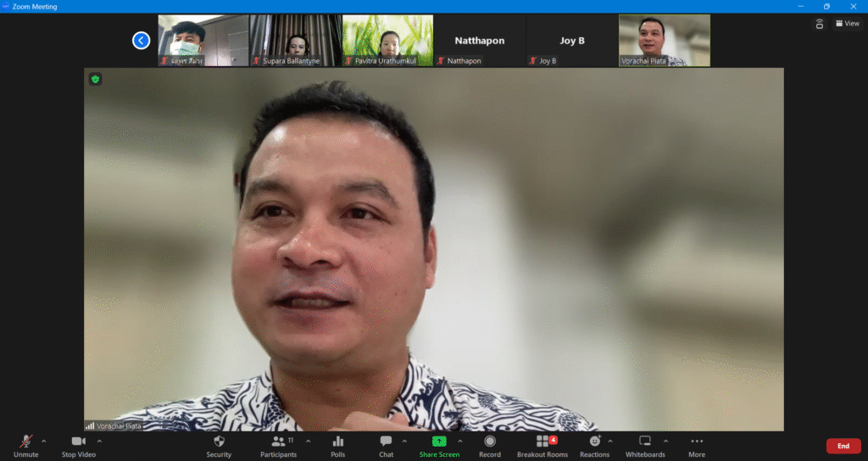Open Breakout Rooms
The height and width of the screenshot is (461, 868).
pos(542,442)
